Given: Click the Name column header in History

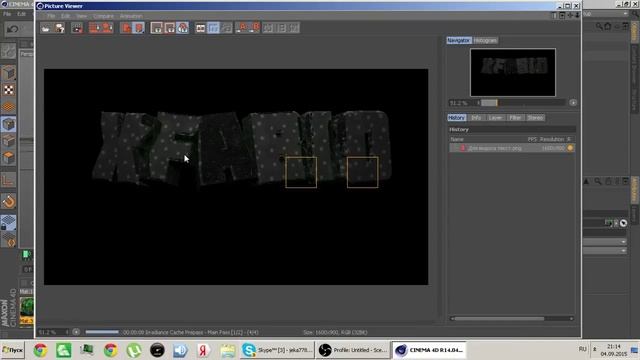Looking at the screenshot, I should coord(457,139).
